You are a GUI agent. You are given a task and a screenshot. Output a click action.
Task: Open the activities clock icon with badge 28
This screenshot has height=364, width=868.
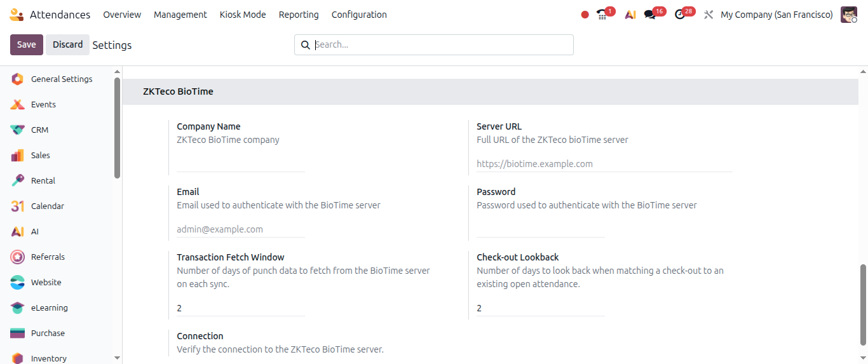point(680,15)
